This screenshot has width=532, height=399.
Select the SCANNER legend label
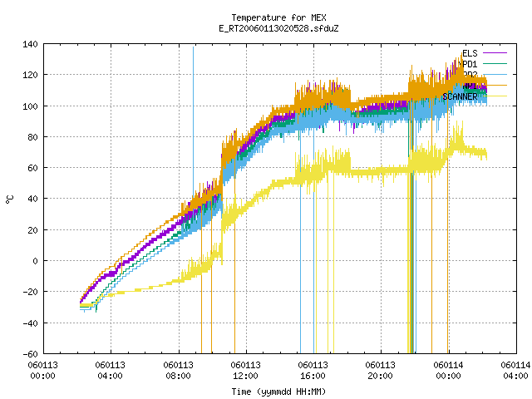(x=460, y=96)
